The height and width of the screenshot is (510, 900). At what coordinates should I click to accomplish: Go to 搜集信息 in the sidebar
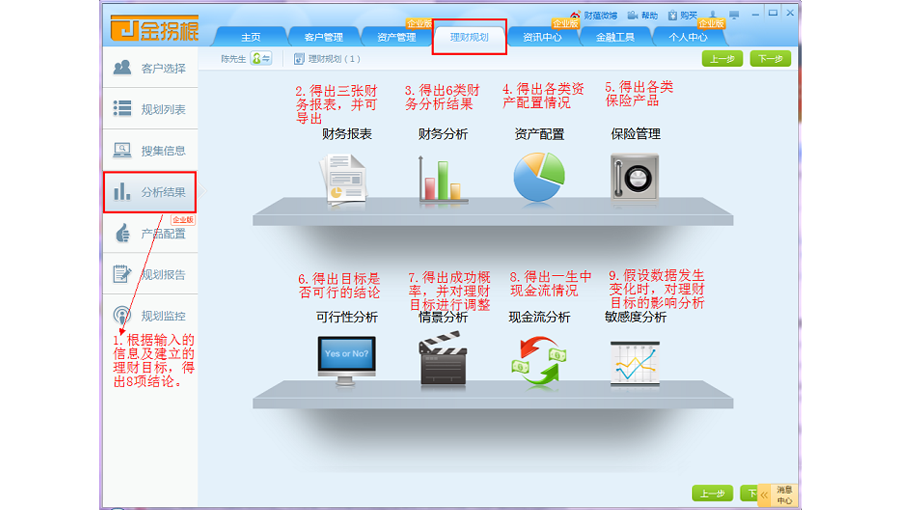[150, 150]
